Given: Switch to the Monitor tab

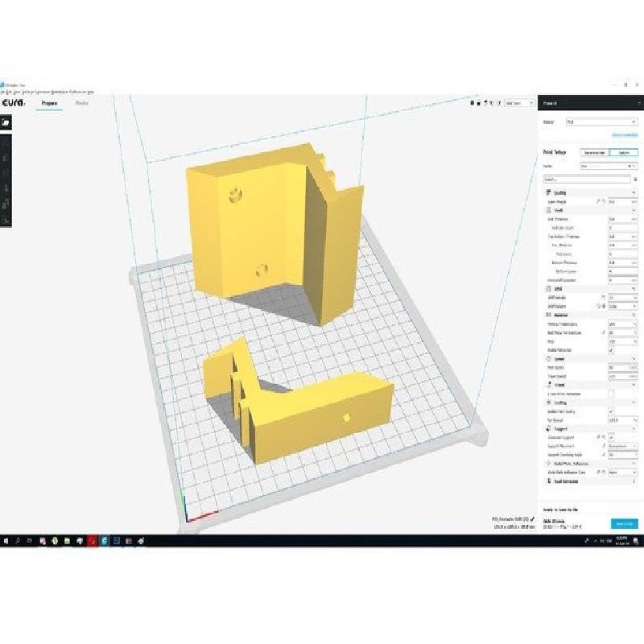Looking at the screenshot, I should (x=82, y=103).
